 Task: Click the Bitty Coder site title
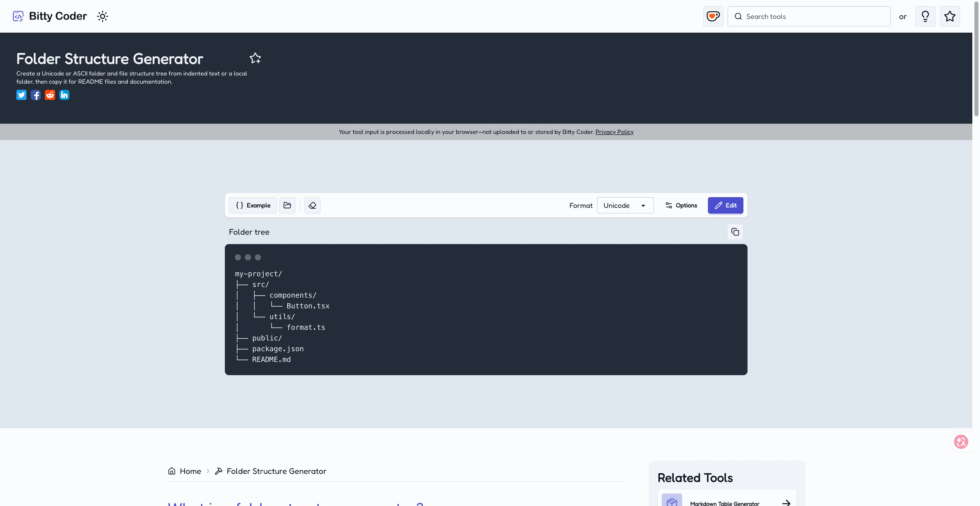(x=58, y=16)
